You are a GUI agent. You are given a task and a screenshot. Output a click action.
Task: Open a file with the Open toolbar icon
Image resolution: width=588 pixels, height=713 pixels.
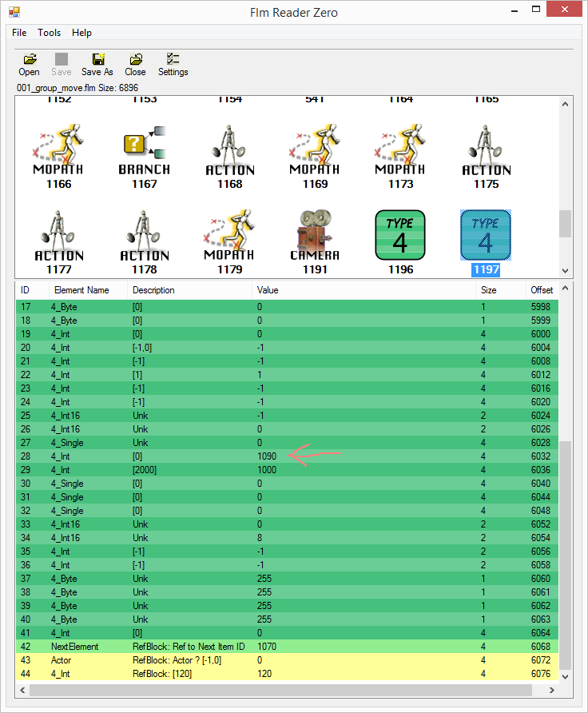(29, 65)
